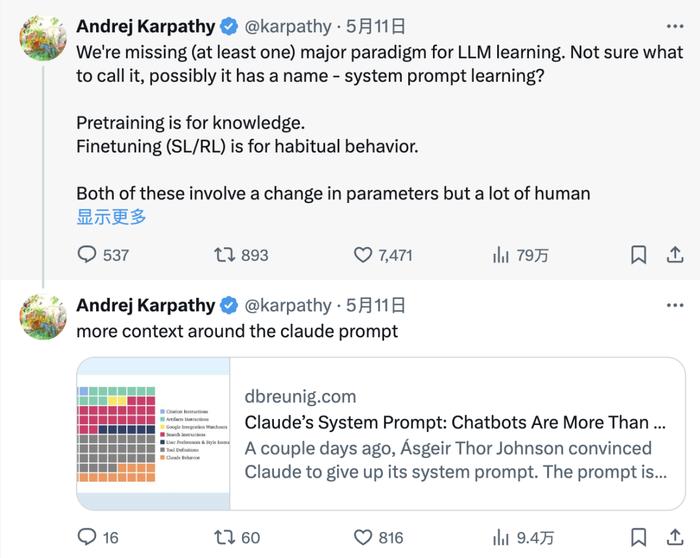Open replies on the first tweet (537)
The height and width of the screenshot is (558, 700).
tap(103, 255)
